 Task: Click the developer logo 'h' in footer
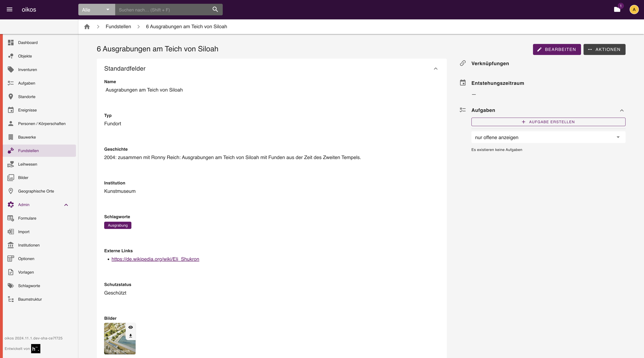pyautogui.click(x=35, y=349)
